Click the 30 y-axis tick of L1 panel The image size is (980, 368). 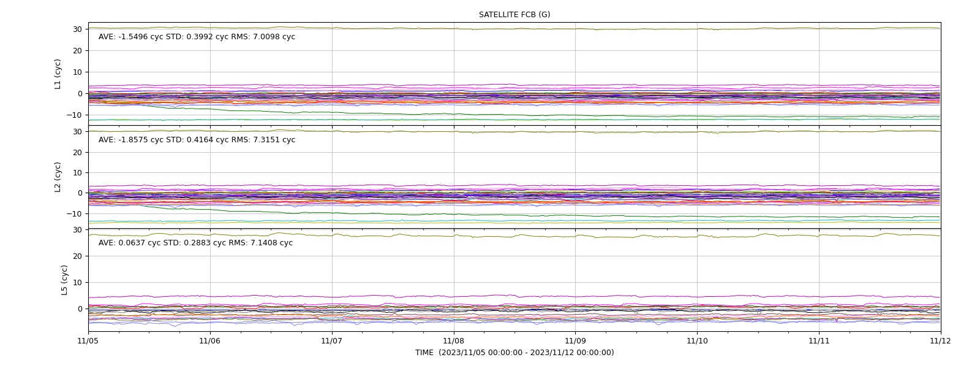pos(78,29)
